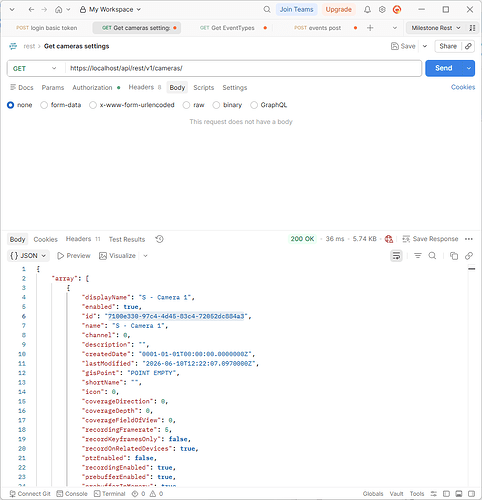
Task: Select the GraphQL body radio button
Action: (254, 105)
